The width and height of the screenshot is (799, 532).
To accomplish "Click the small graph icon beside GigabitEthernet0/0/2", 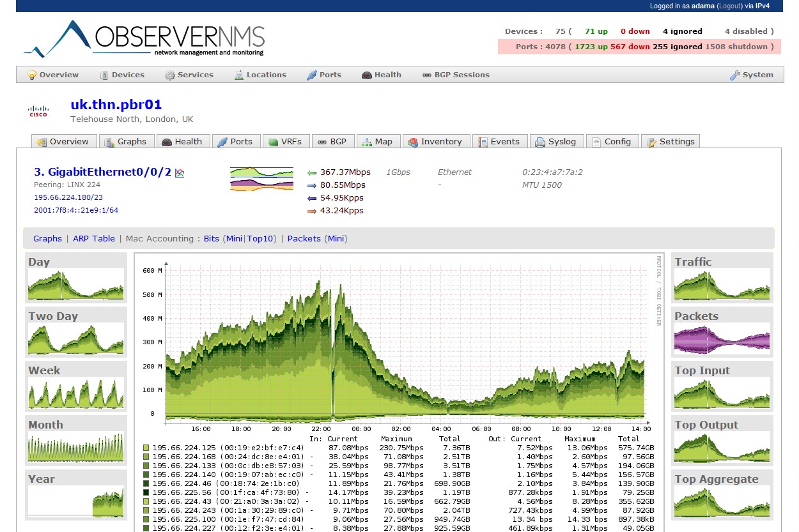I will [180, 173].
